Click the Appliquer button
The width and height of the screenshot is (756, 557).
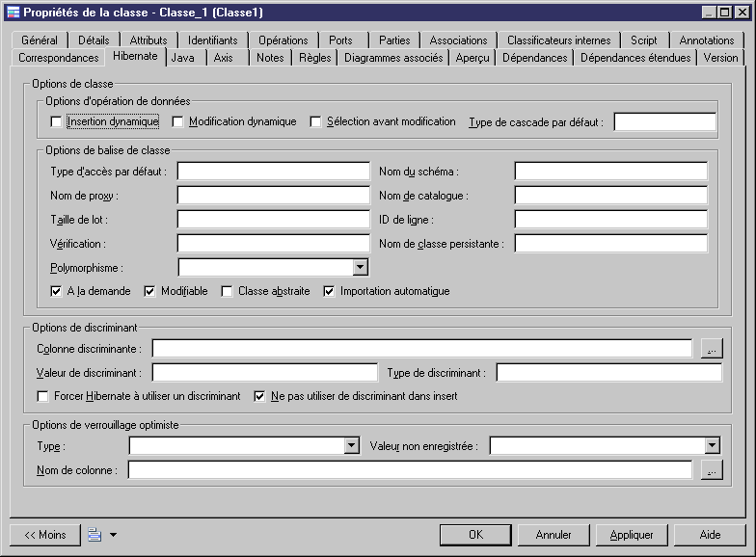click(x=631, y=535)
